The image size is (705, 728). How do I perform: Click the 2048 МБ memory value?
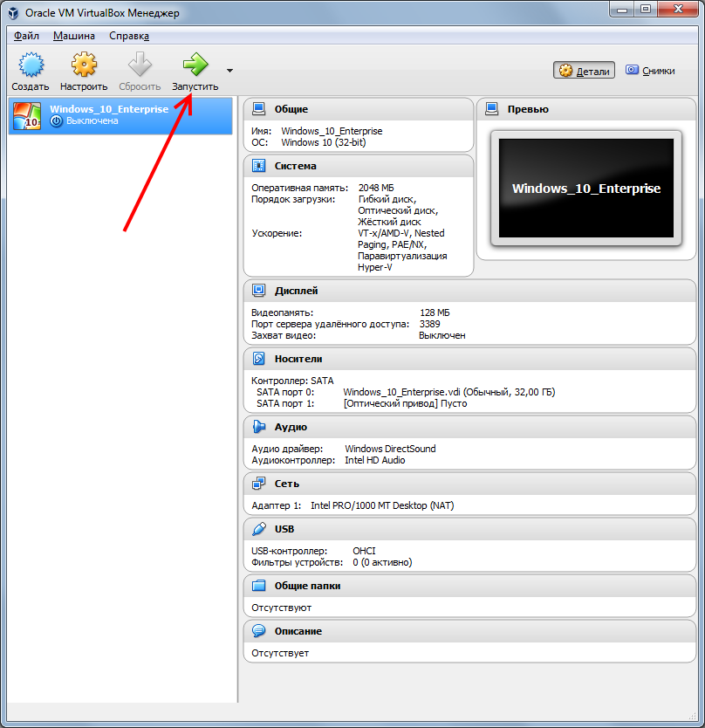point(376,188)
